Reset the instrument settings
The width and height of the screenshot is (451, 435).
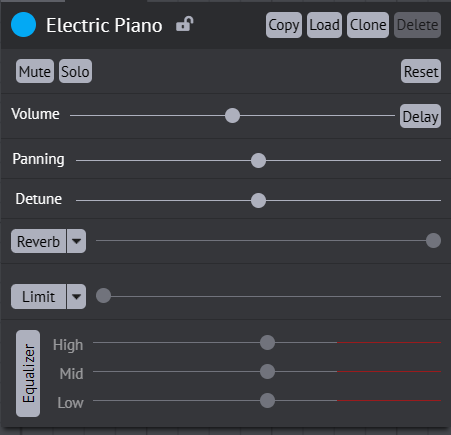(421, 71)
